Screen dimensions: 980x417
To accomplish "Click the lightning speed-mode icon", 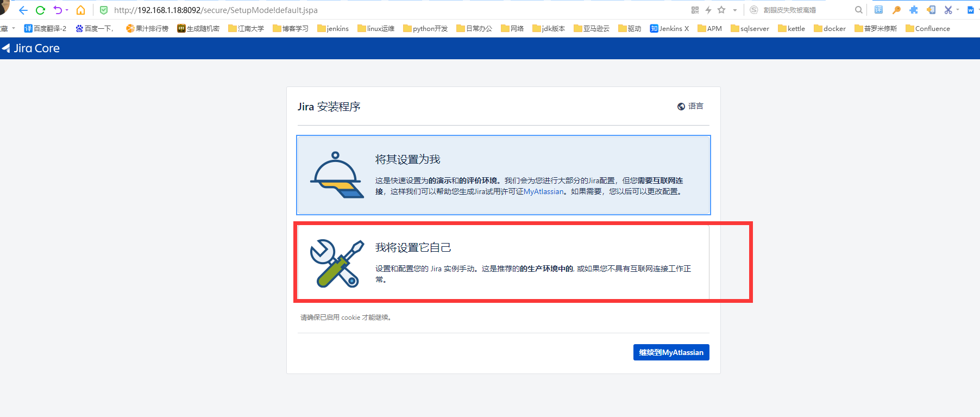I will pyautogui.click(x=708, y=10).
